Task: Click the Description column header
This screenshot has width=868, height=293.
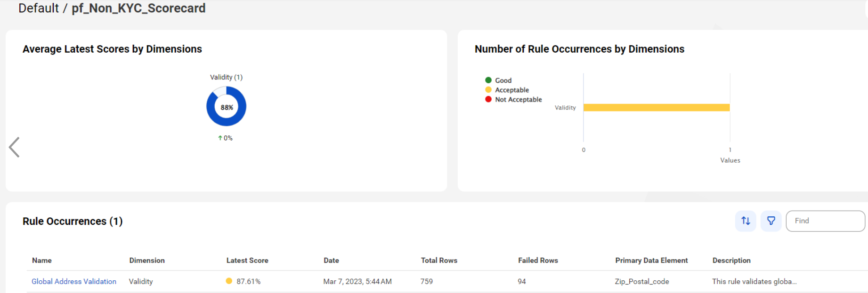Action: coord(731,260)
